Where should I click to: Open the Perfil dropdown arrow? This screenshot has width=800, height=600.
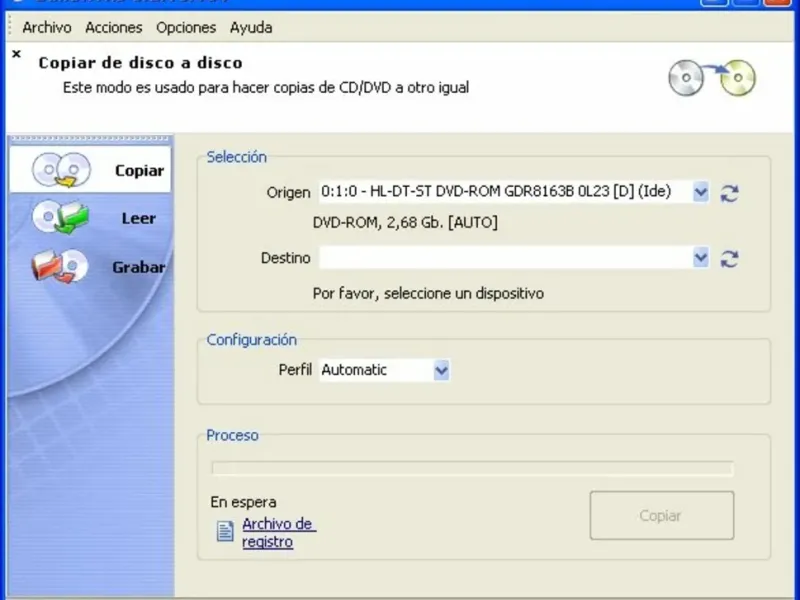441,370
